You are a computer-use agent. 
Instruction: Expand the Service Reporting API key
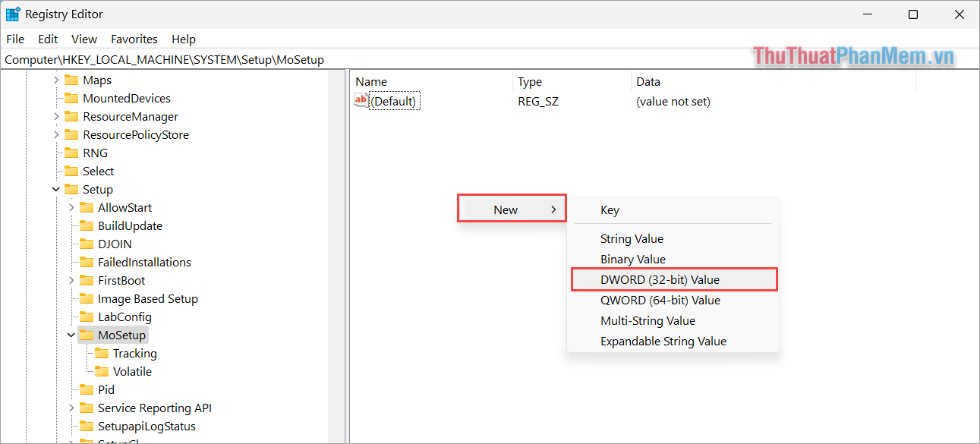(71, 408)
